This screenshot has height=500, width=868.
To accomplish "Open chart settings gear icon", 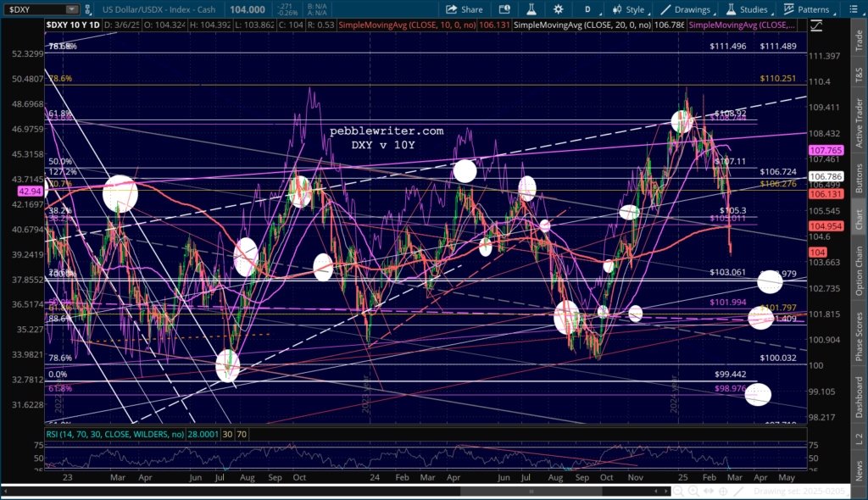I will tap(558, 9).
